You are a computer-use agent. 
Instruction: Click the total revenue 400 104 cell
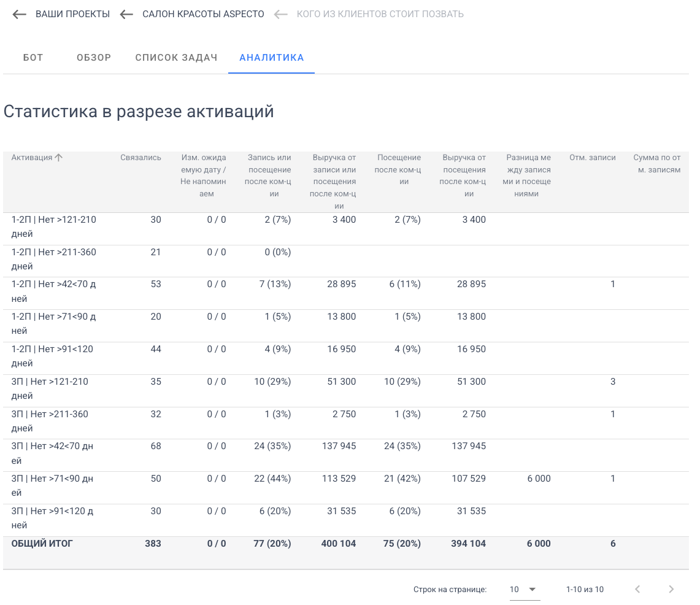339,544
